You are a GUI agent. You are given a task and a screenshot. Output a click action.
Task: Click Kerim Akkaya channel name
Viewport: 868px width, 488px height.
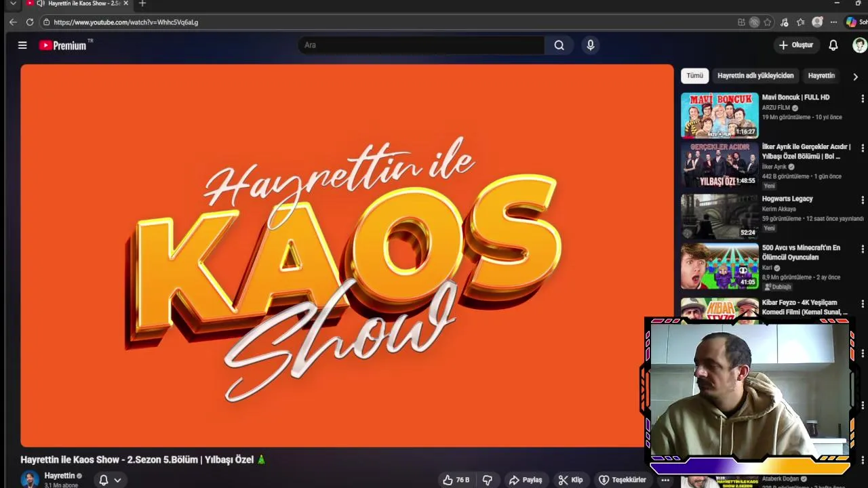click(779, 209)
